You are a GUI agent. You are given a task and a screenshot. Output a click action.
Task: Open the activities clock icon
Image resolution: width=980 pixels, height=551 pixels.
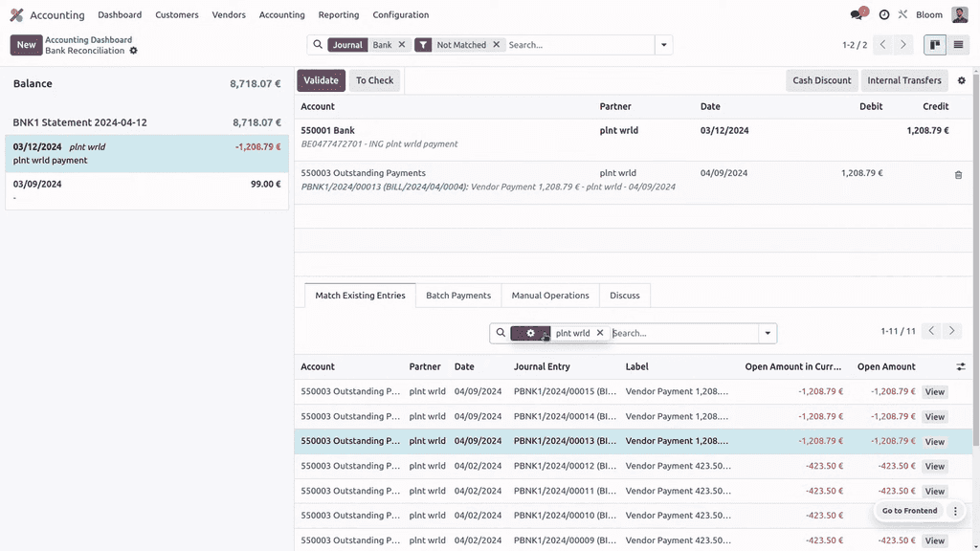click(x=884, y=15)
